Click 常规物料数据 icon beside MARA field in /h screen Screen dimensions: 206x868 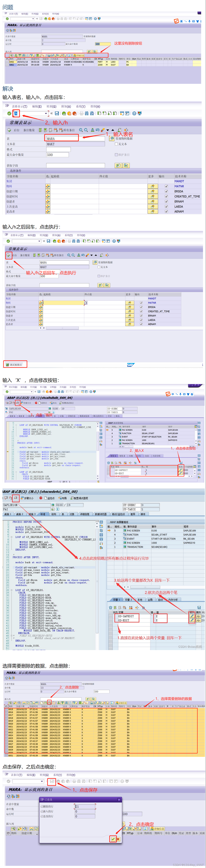[x=112, y=138]
